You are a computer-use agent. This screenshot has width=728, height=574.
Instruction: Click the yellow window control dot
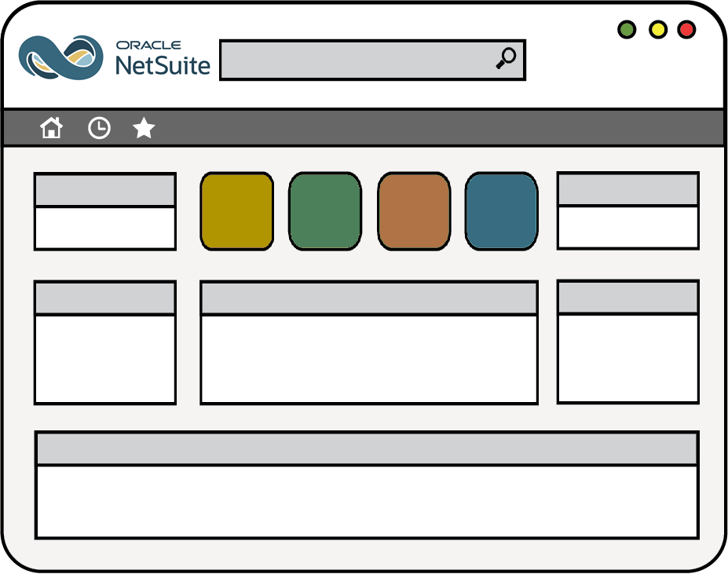coord(657,30)
